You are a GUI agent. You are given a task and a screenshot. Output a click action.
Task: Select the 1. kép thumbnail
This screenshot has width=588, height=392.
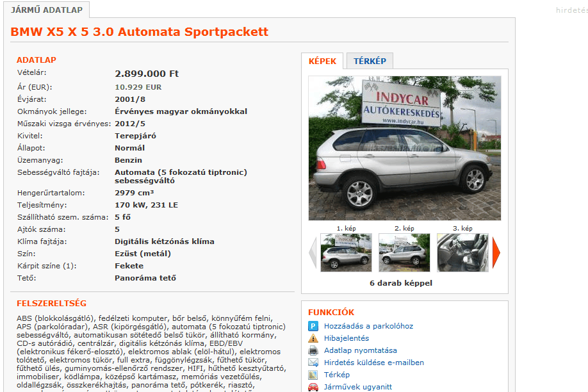[x=346, y=252]
